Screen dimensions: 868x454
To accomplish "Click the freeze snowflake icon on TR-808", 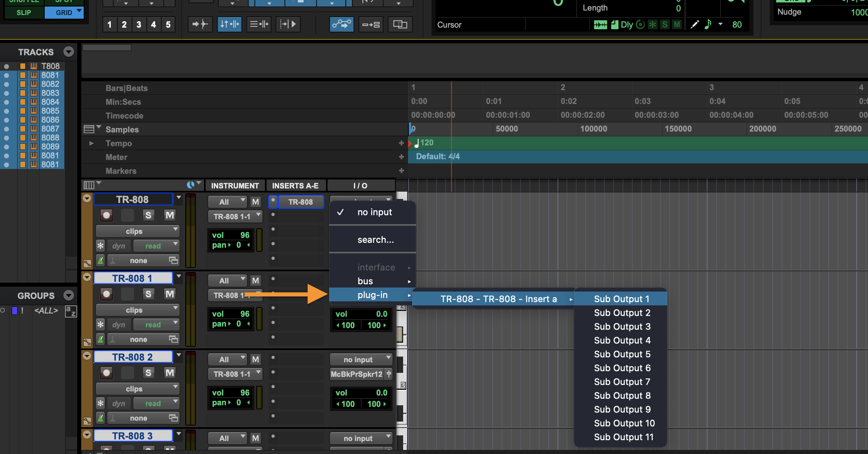I will tap(100, 246).
